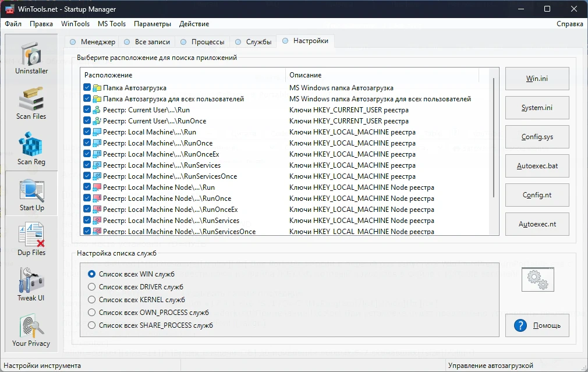
Task: Click the icon of Current User\...\Run row
Action: point(97,110)
